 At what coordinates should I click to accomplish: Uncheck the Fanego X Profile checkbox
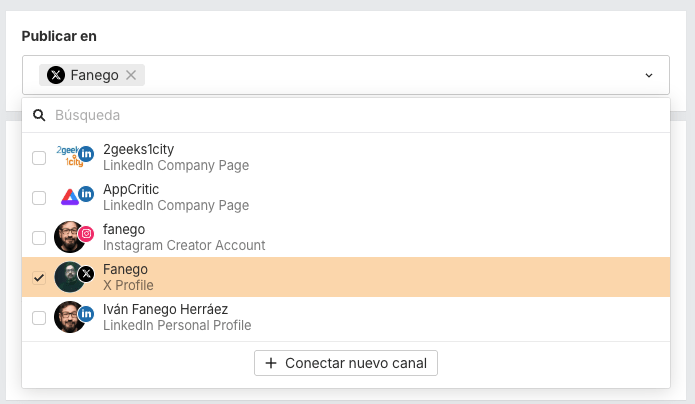[39, 278]
